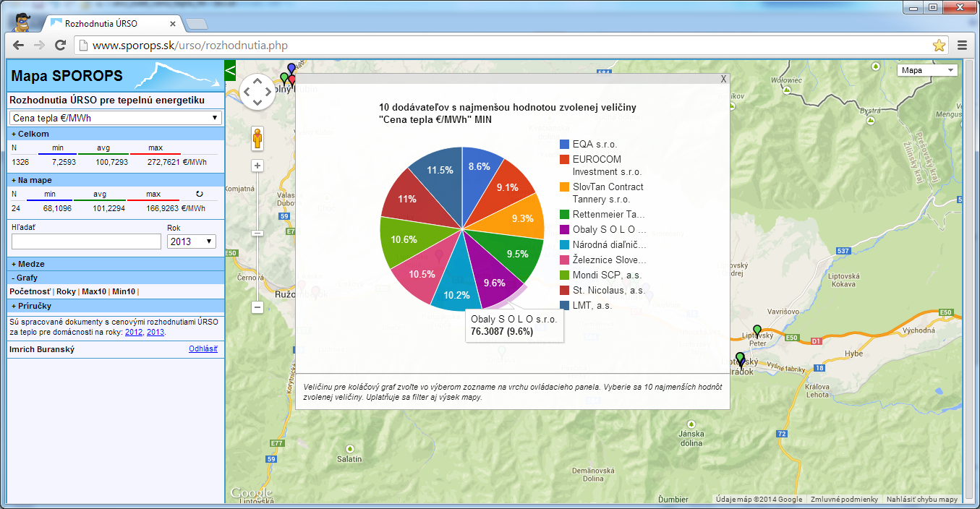Click the EUROCOM Investment legend color swatch

tap(564, 159)
